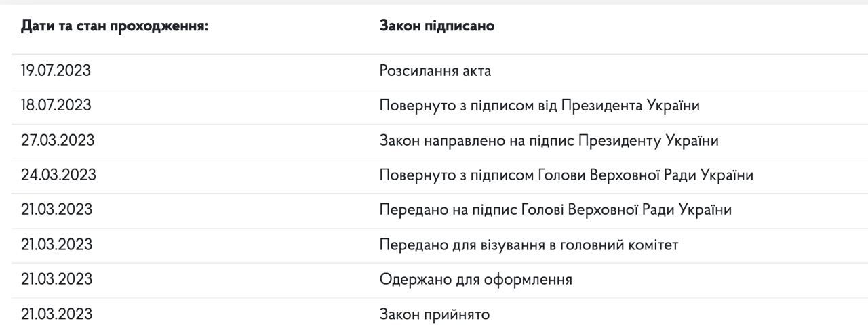Click the date beside 'Одержано для оформлення'
The height and width of the screenshot is (332, 868).
tap(57, 279)
